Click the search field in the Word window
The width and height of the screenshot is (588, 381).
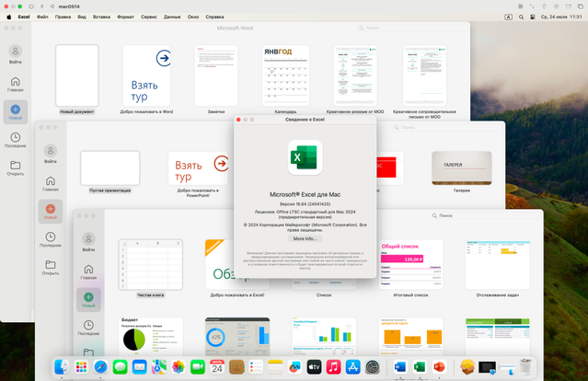411,28
